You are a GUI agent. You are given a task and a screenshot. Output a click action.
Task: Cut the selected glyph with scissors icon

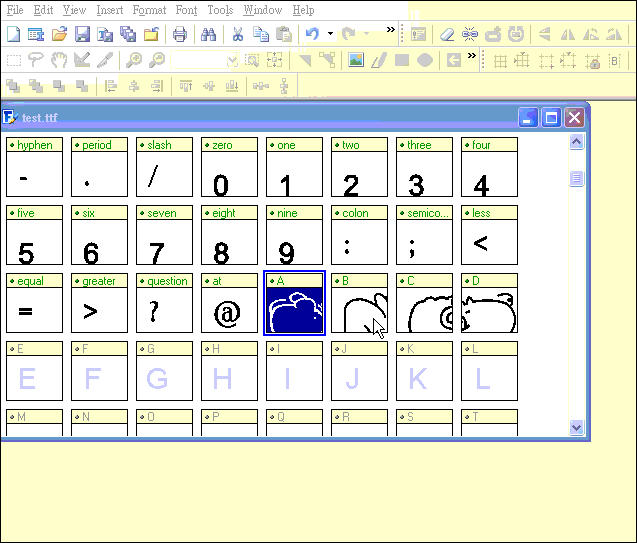click(238, 35)
